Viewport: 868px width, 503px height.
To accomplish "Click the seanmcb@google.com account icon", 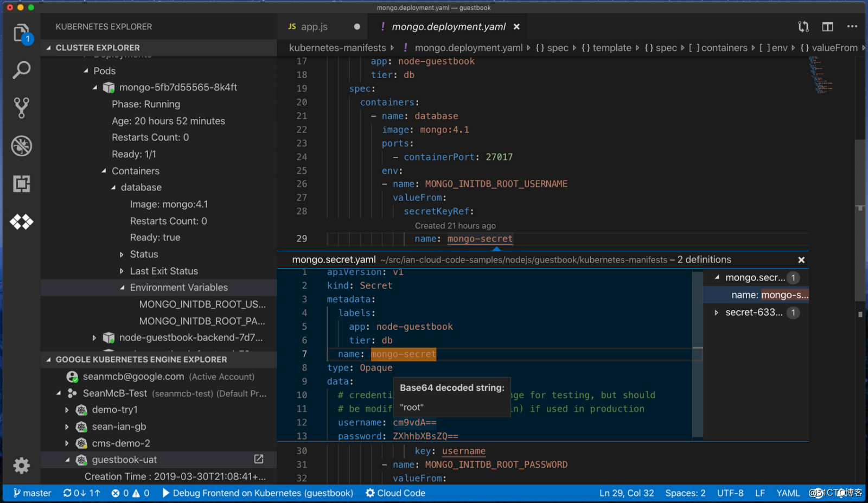I will coord(72,377).
